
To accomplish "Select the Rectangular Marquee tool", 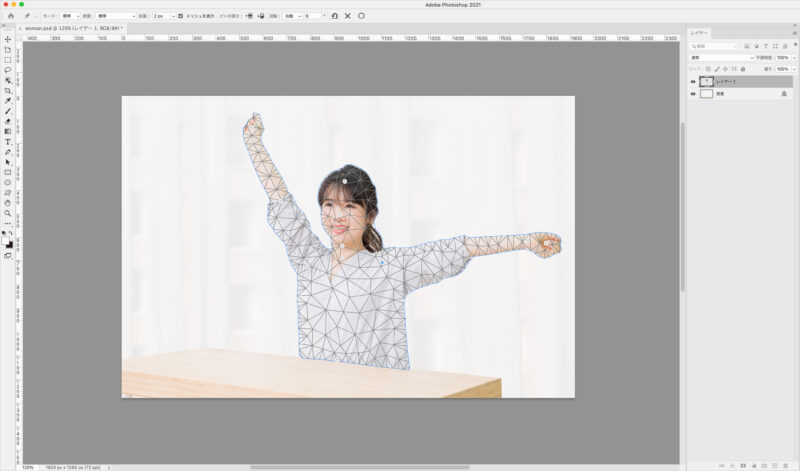I will click(8, 60).
